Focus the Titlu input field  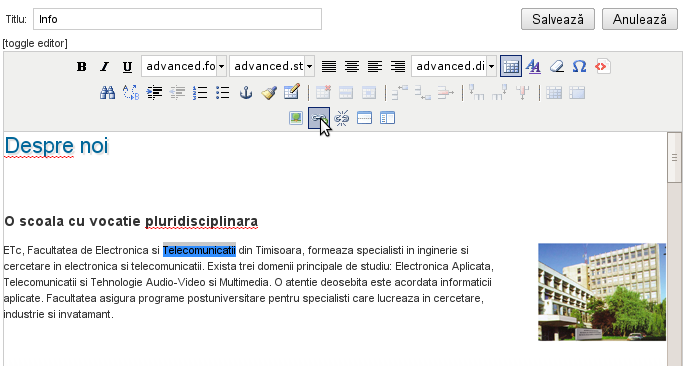pyautogui.click(x=177, y=19)
